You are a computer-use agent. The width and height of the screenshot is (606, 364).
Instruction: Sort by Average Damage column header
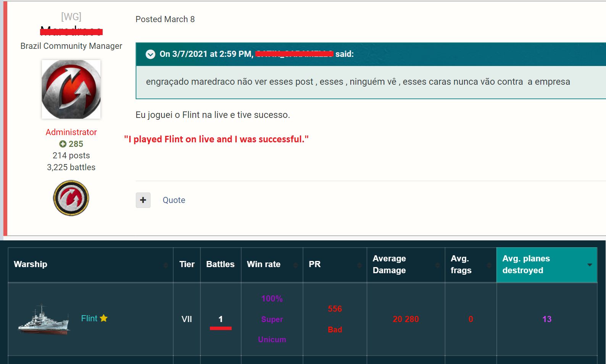tap(389, 264)
